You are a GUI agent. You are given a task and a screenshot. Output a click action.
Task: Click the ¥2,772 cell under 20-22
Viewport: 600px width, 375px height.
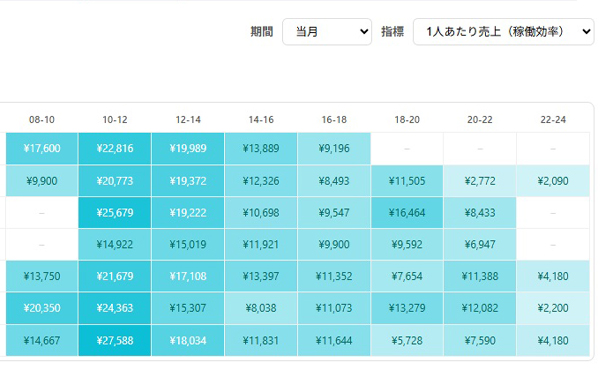[480, 181]
